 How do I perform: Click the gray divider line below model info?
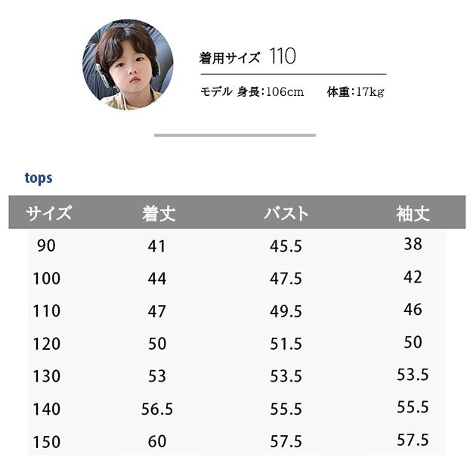(x=234, y=135)
